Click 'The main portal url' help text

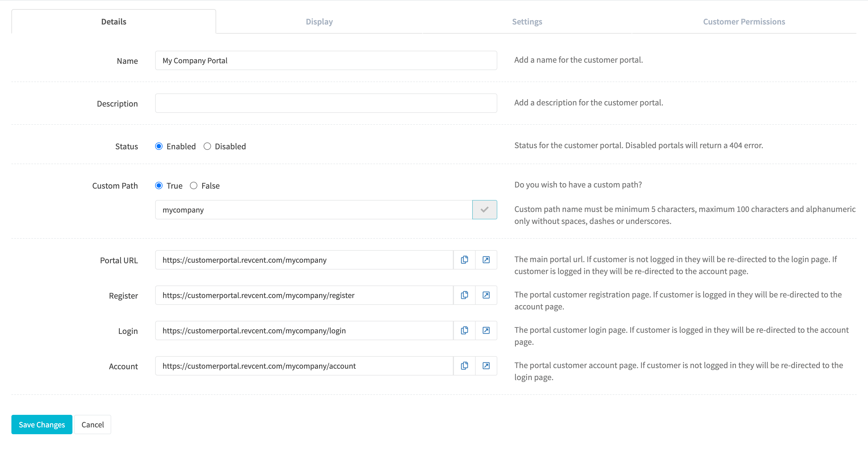(676, 265)
